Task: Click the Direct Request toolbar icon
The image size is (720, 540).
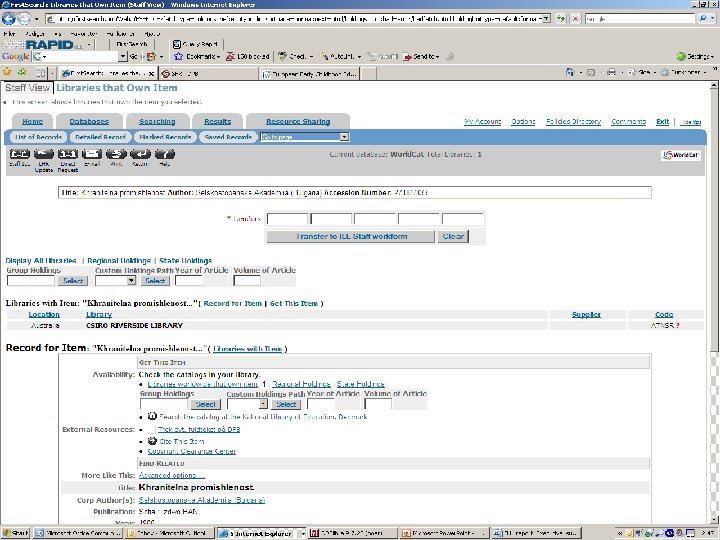Action: point(68,154)
